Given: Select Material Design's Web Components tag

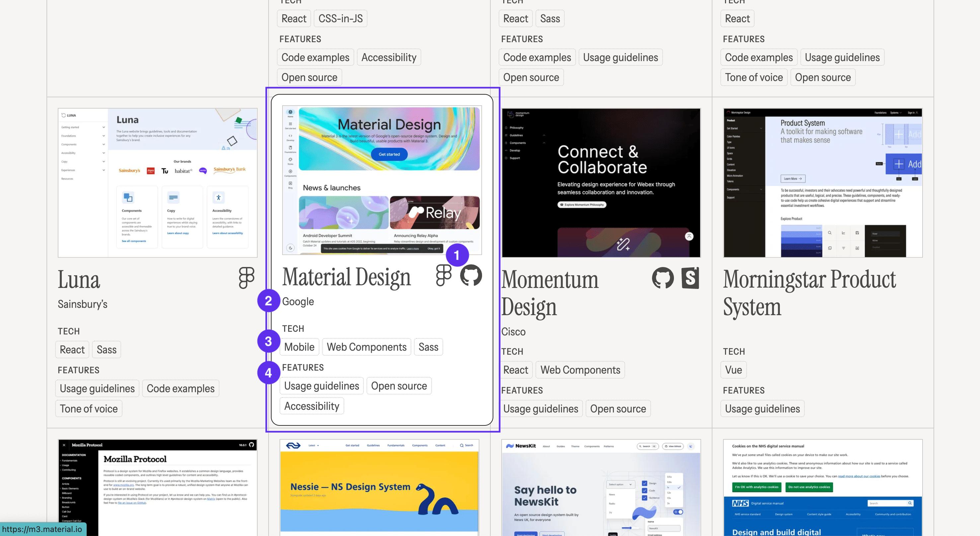Looking at the screenshot, I should pos(367,347).
